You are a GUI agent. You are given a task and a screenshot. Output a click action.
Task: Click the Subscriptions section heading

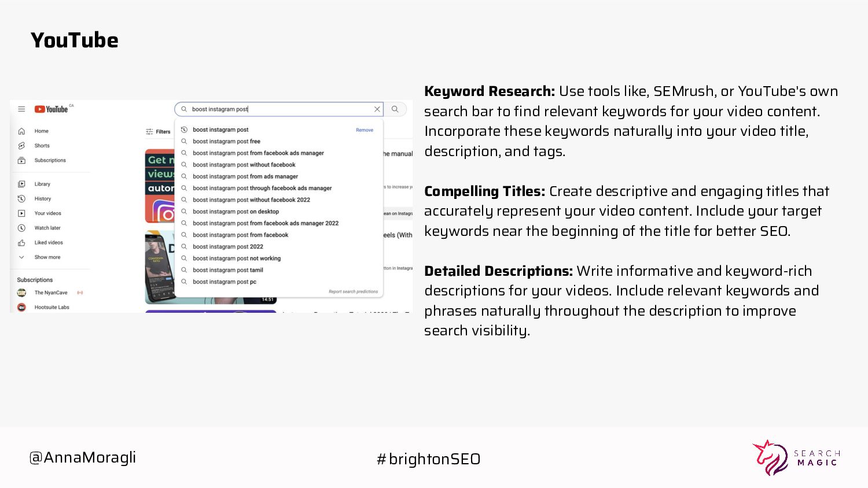(35, 280)
